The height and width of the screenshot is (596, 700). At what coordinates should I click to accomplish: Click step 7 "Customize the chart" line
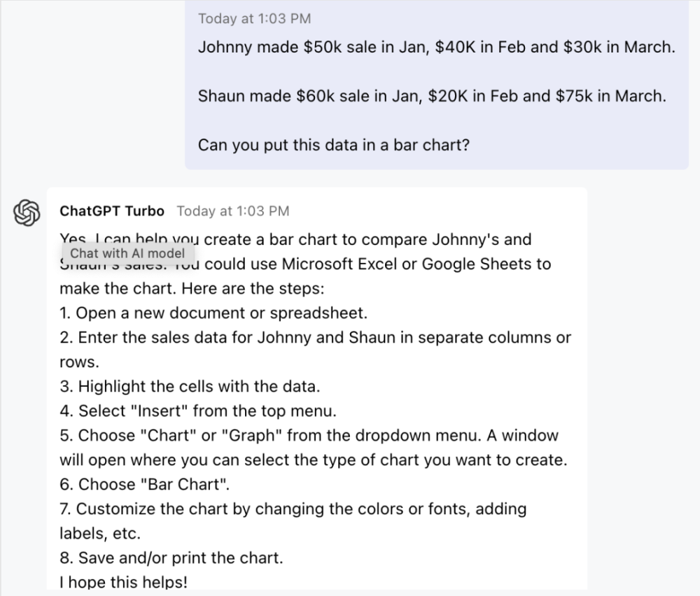(x=293, y=509)
